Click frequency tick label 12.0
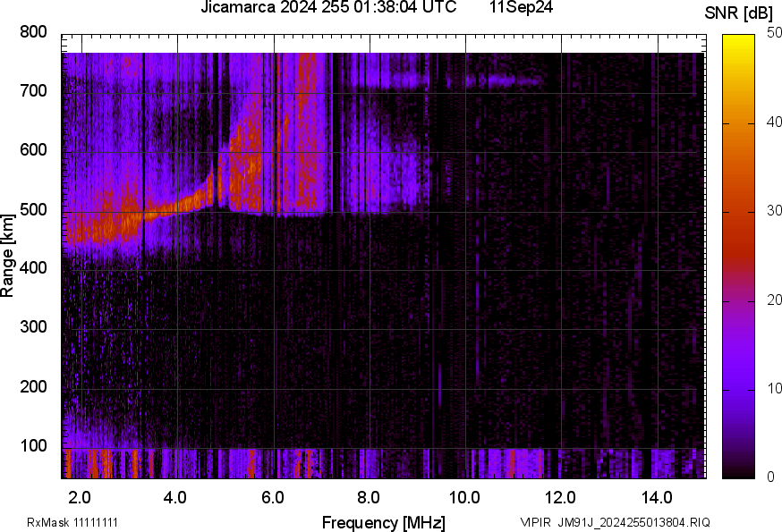782x532 pixels. click(x=561, y=497)
